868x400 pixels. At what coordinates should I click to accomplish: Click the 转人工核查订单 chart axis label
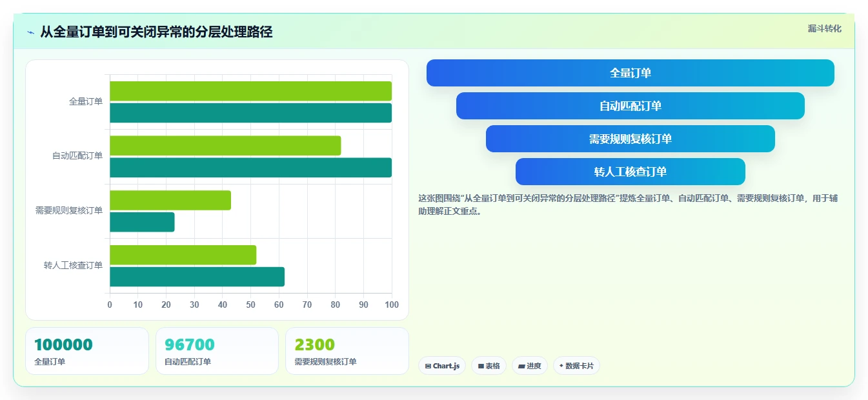coord(74,266)
